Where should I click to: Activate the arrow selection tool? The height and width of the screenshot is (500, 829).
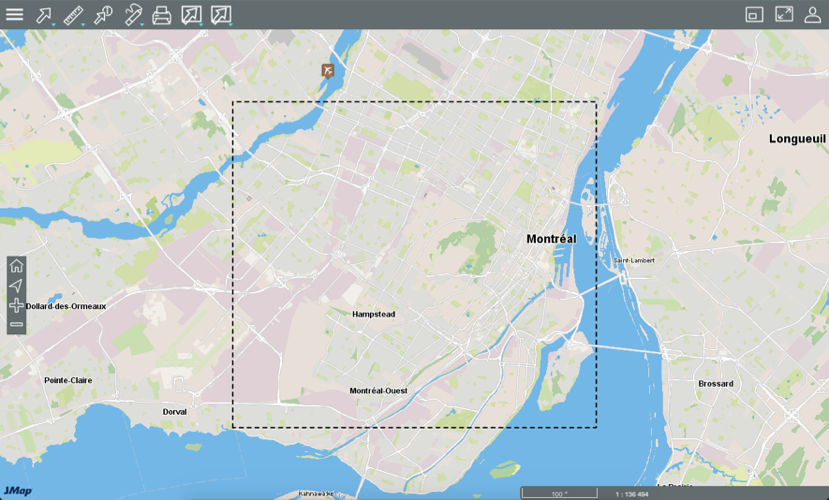(x=43, y=14)
